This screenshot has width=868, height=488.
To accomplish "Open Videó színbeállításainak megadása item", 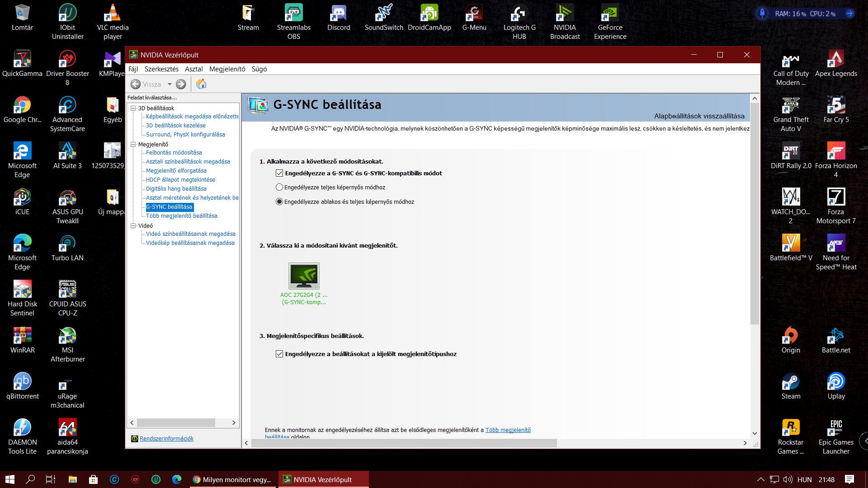I will (190, 234).
